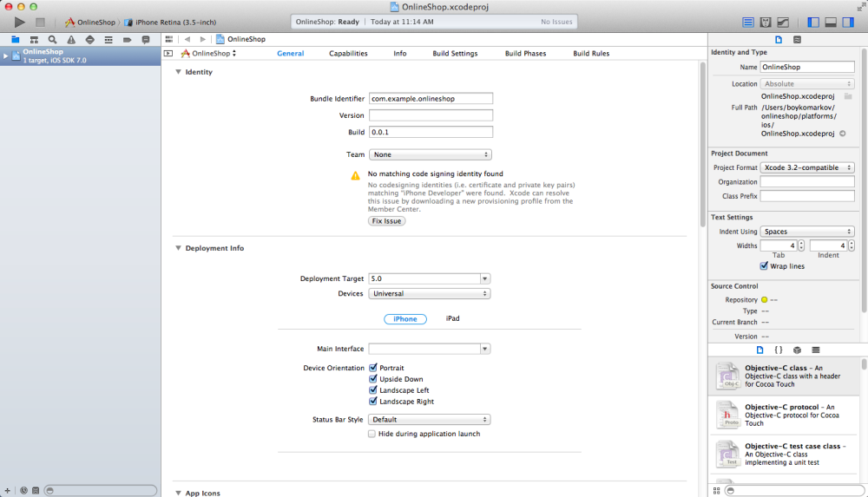Image resolution: width=868 pixels, height=497 pixels.
Task: Open Project Format dropdown
Action: pos(807,167)
